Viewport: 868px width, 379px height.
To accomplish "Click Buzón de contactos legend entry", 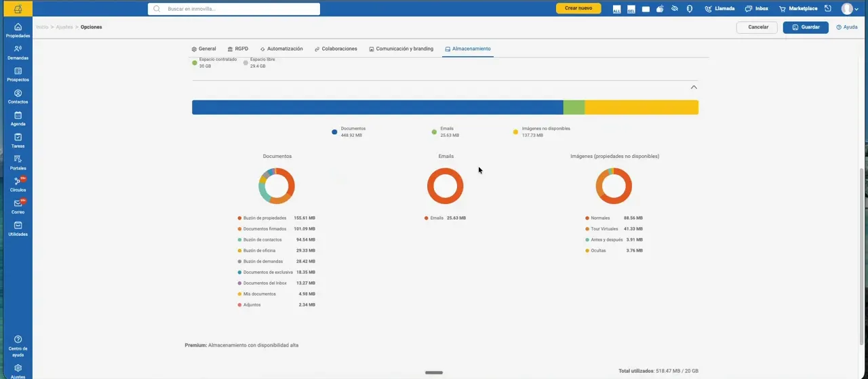I will point(277,240).
